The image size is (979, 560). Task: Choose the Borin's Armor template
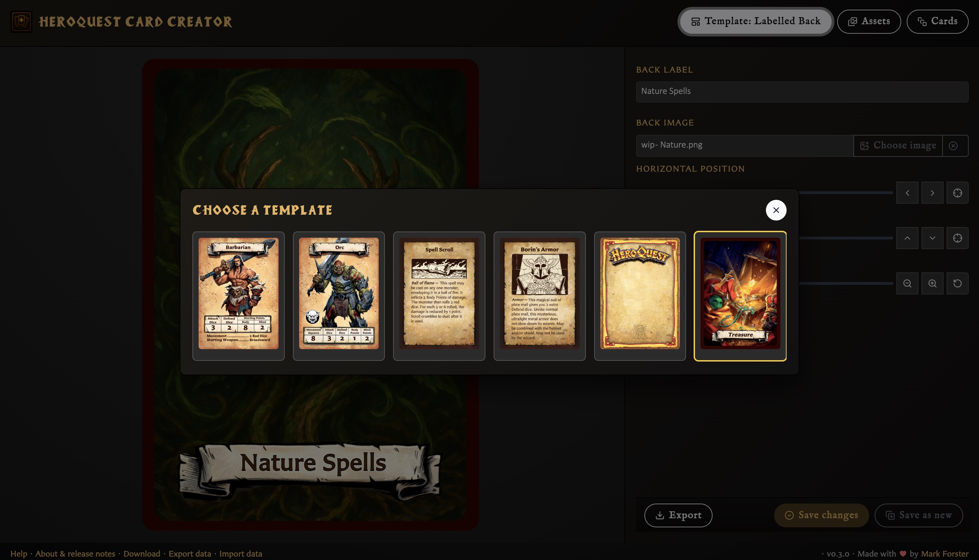[x=539, y=296]
